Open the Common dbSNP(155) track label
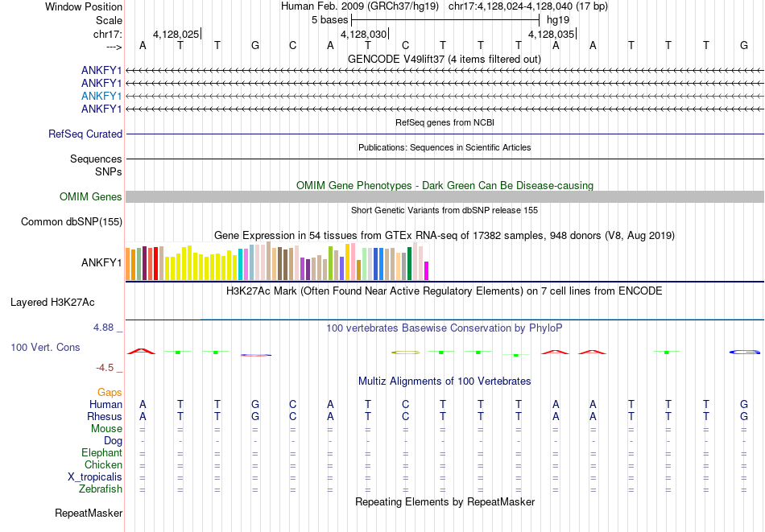The width and height of the screenshot is (765, 532). (x=72, y=222)
